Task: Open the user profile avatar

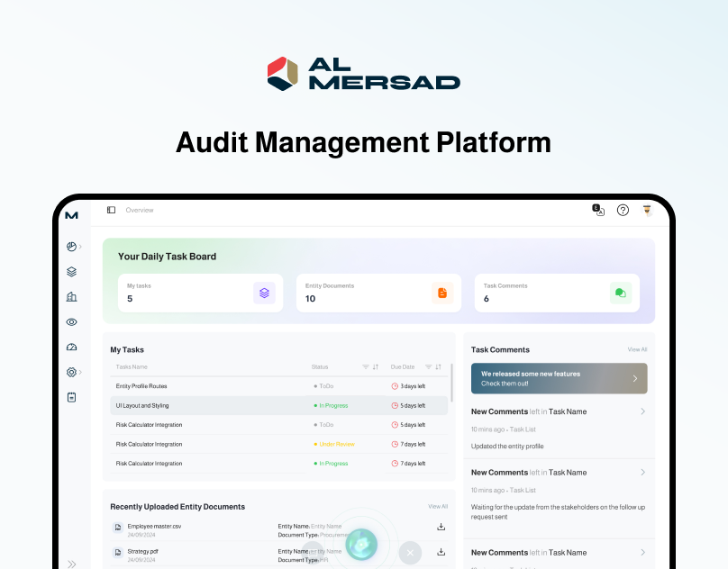Action: click(647, 211)
